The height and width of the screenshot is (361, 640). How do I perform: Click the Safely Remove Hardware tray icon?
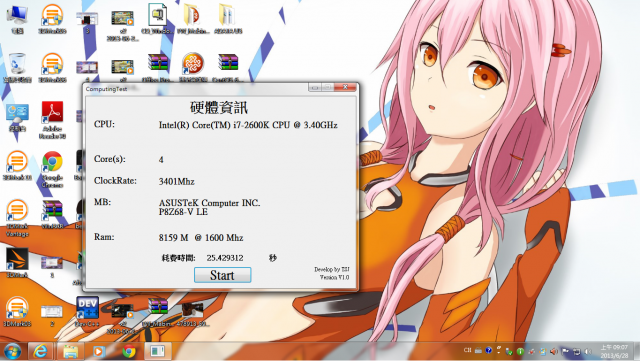(509, 351)
